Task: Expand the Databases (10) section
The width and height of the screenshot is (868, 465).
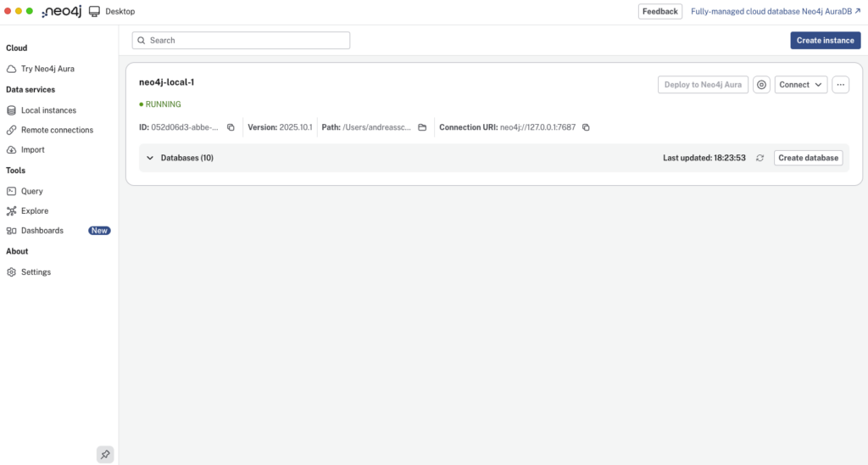Action: (150, 158)
